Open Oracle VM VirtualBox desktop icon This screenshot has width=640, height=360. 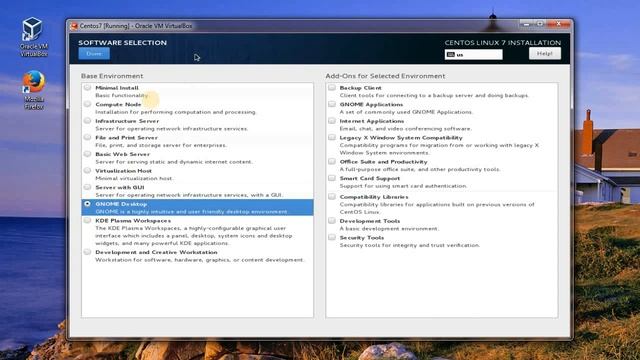33,37
